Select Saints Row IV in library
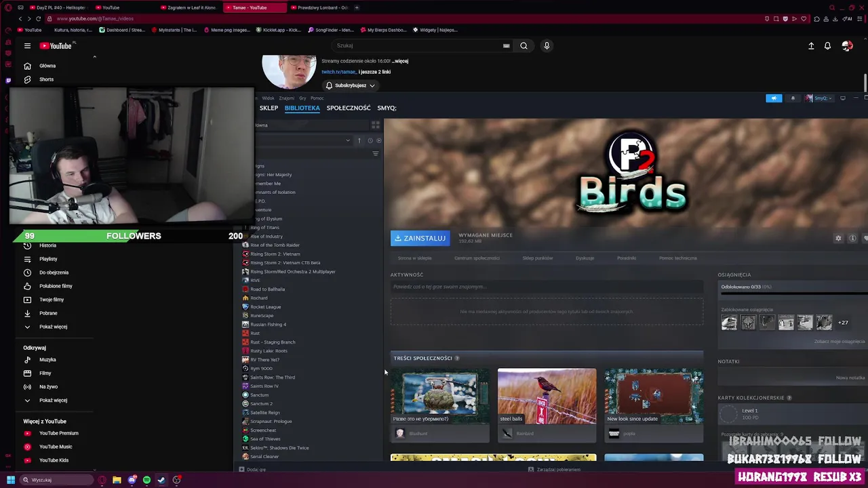 pos(264,386)
